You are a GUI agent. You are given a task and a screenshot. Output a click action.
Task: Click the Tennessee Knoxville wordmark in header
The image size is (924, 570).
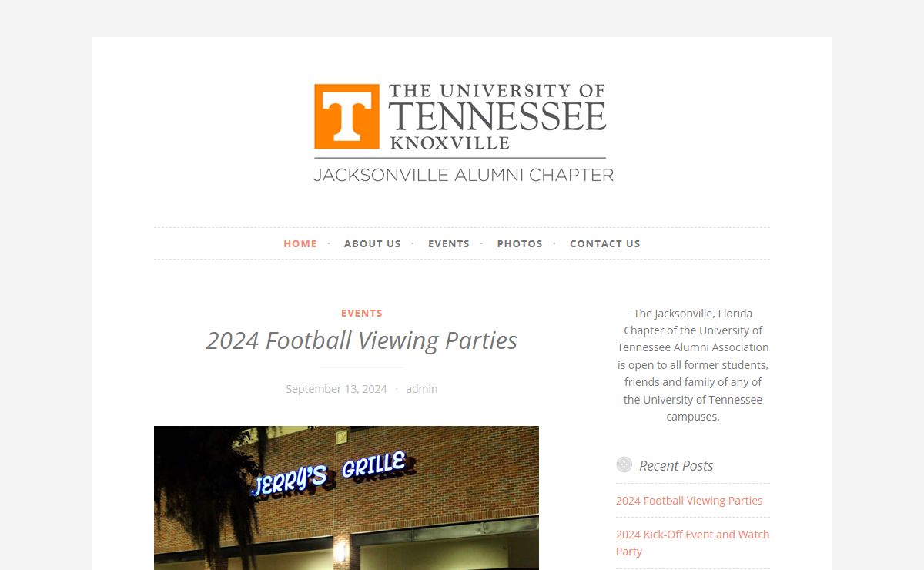tap(497, 116)
